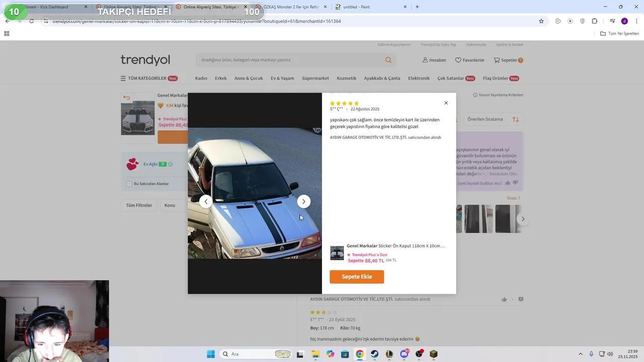Report the AYDIN GARAGE review below popup
This screenshot has height=362, width=644.
(x=521, y=300)
